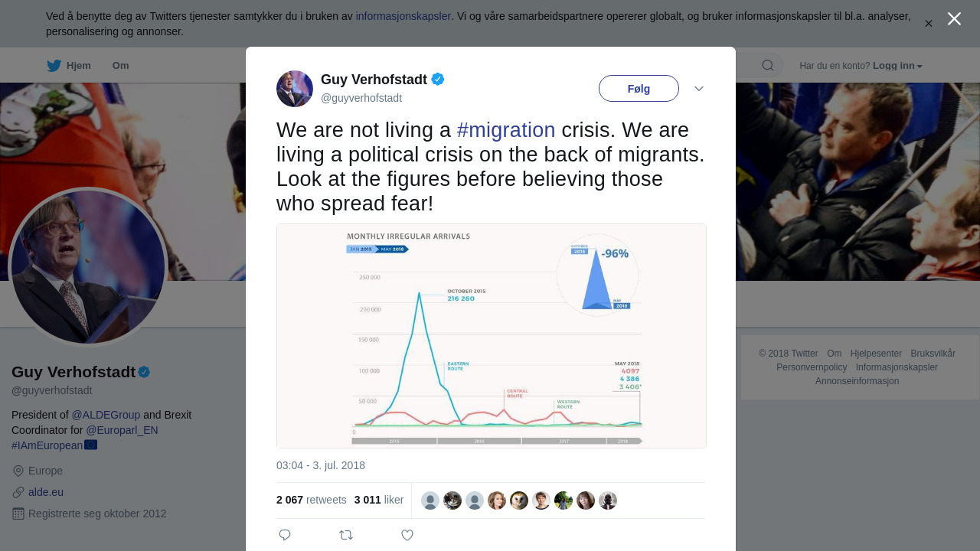The height and width of the screenshot is (551, 980).
Task: Open the monthly irregular arrivals chart image
Action: pyautogui.click(x=492, y=336)
